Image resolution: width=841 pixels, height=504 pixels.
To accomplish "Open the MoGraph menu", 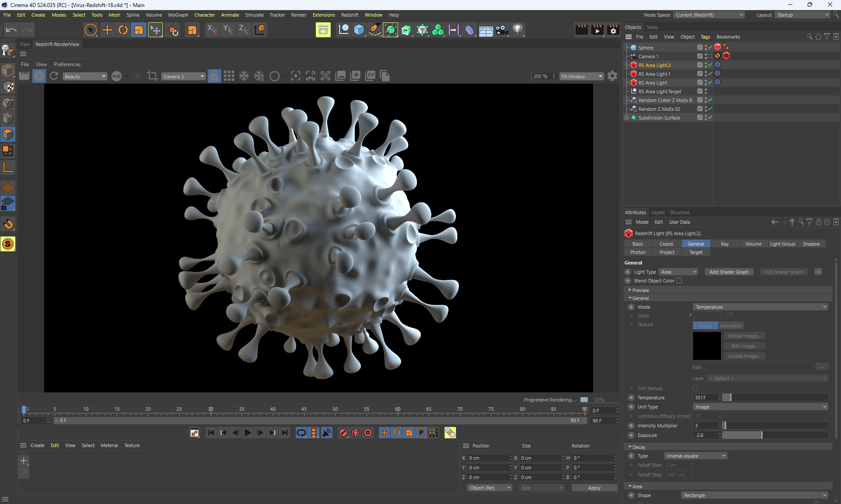I will pyautogui.click(x=178, y=15).
